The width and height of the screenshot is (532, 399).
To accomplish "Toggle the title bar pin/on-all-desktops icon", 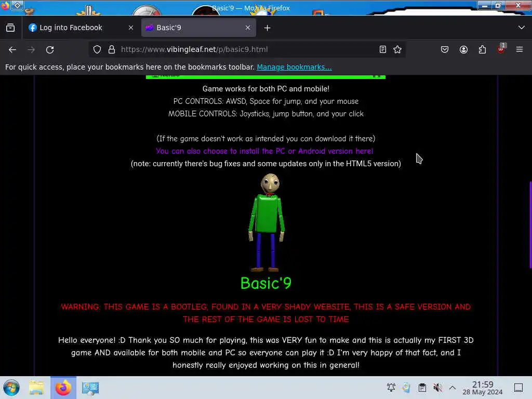I will tap(17, 5).
